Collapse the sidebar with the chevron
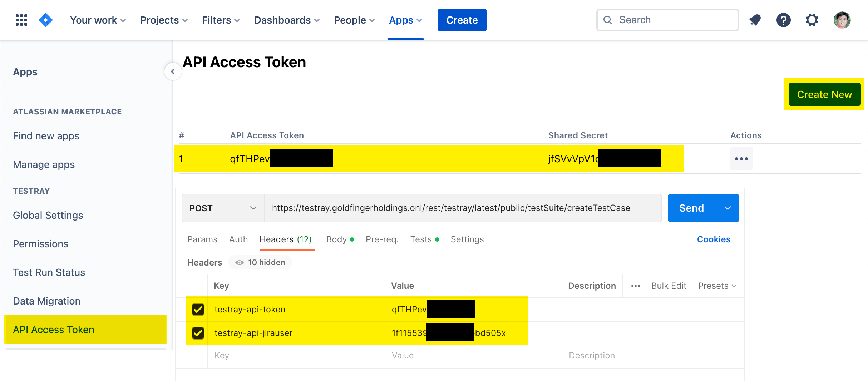Screen dimensions: 868x381 coord(173,71)
